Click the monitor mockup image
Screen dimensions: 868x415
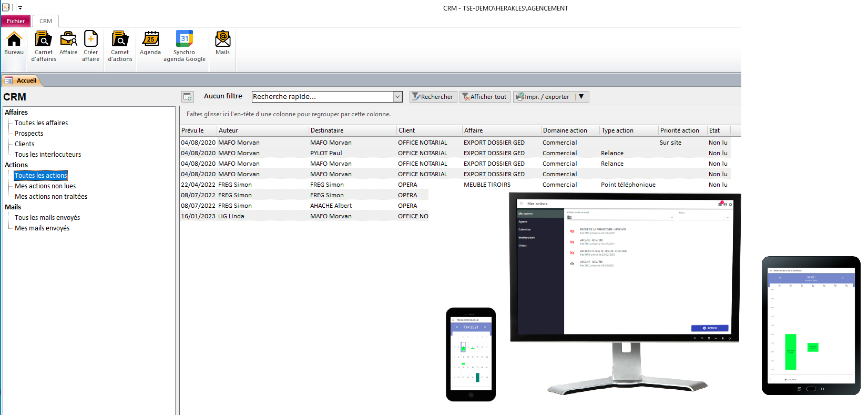tap(625, 293)
